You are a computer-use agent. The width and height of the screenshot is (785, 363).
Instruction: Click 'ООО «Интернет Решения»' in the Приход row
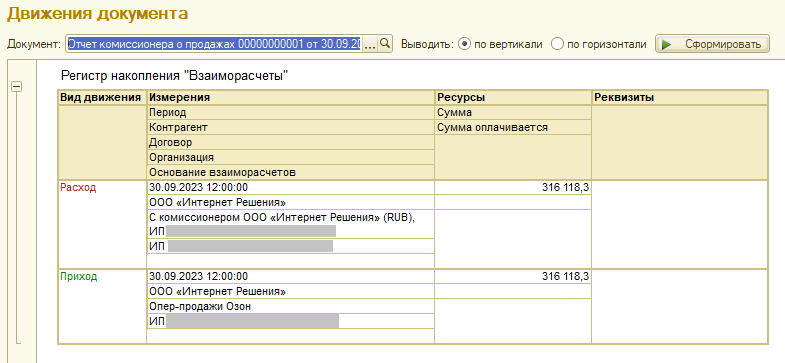click(x=291, y=291)
